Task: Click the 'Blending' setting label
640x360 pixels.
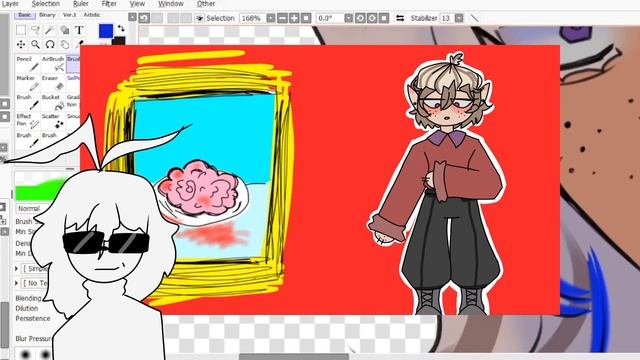Action: (28, 298)
